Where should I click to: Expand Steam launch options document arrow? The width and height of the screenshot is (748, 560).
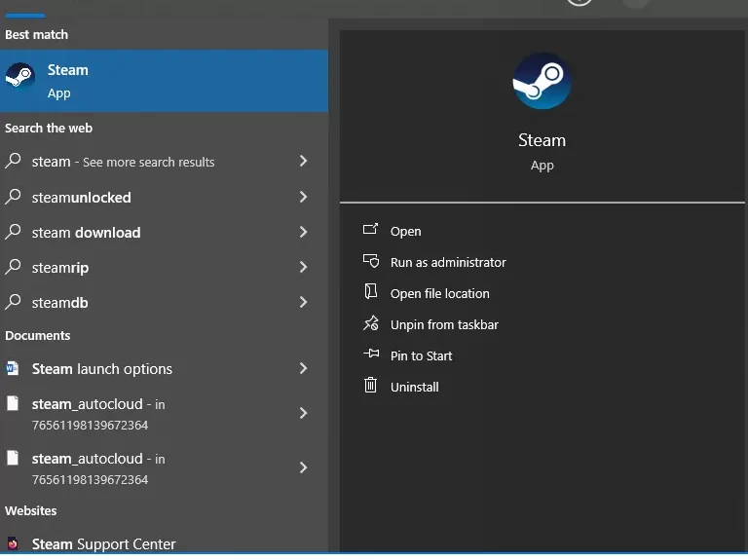304,368
